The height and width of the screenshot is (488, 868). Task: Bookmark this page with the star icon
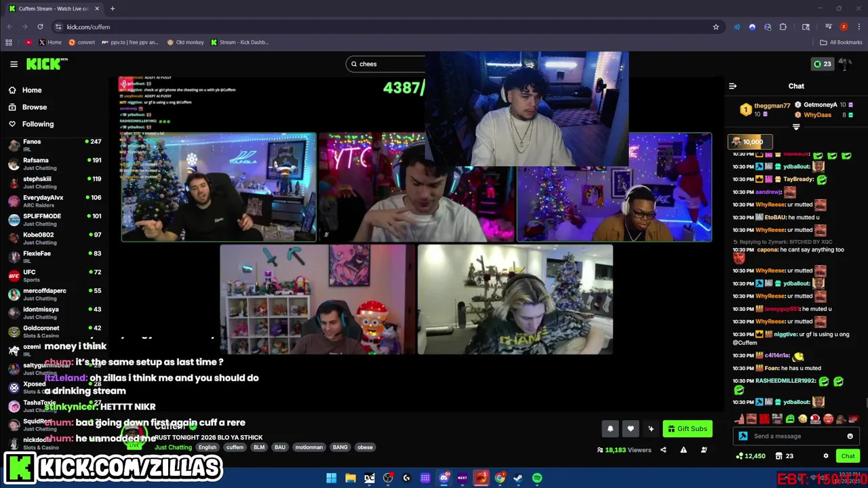[x=715, y=26]
